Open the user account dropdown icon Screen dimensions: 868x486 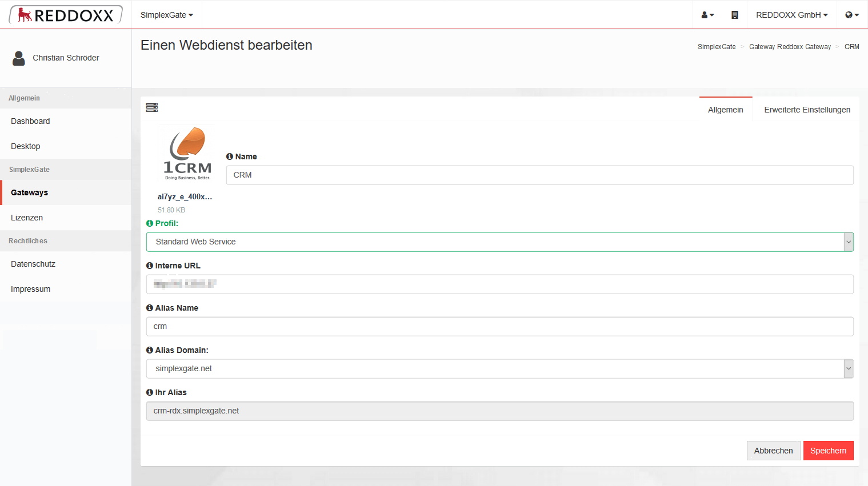[707, 15]
